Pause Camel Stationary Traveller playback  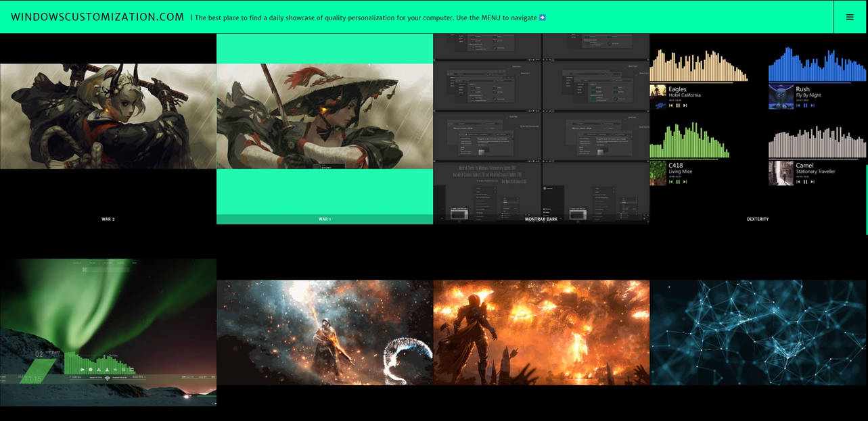point(805,182)
